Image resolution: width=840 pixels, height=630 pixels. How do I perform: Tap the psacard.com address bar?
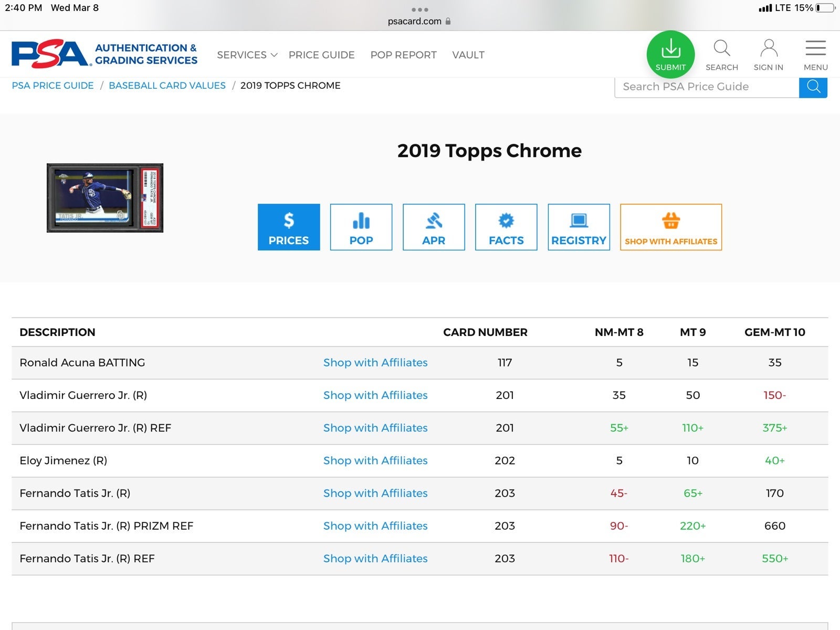pyautogui.click(x=419, y=22)
